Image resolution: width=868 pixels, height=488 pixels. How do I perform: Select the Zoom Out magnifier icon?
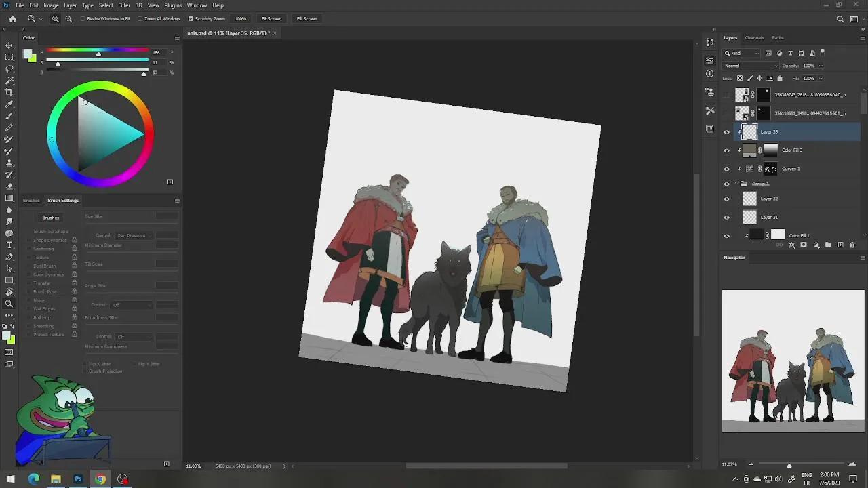click(x=68, y=19)
